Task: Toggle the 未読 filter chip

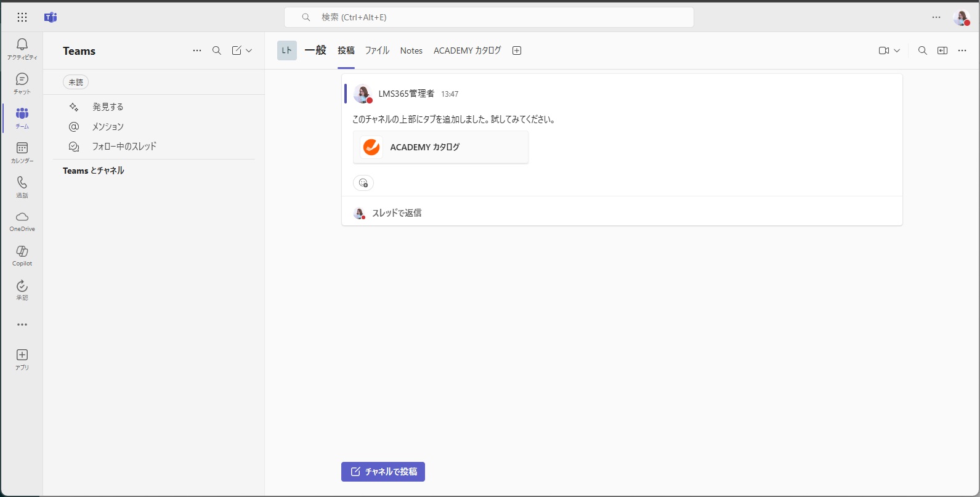Action: click(76, 82)
